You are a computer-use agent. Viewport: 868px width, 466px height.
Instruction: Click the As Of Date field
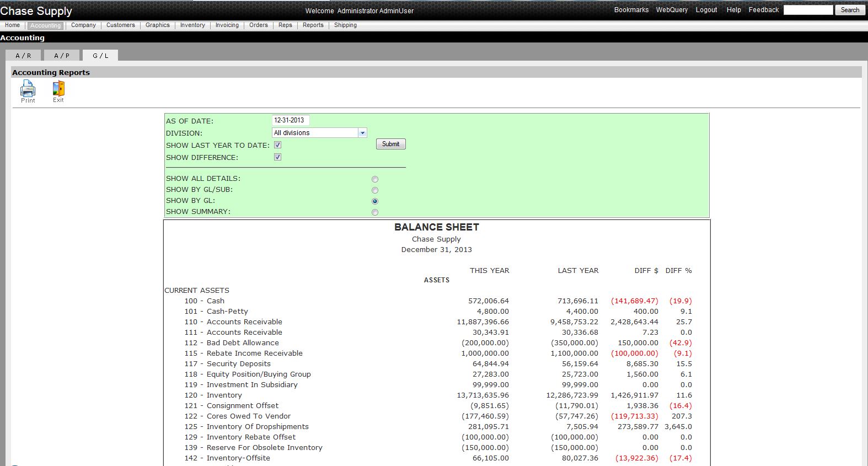(291, 120)
